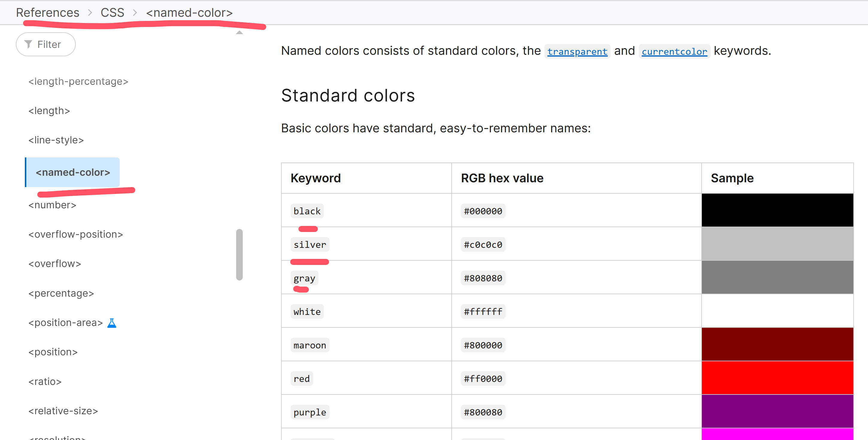868x440 pixels.
Task: Click breadcrumb chevron after References
Action: pyautogui.click(x=90, y=13)
